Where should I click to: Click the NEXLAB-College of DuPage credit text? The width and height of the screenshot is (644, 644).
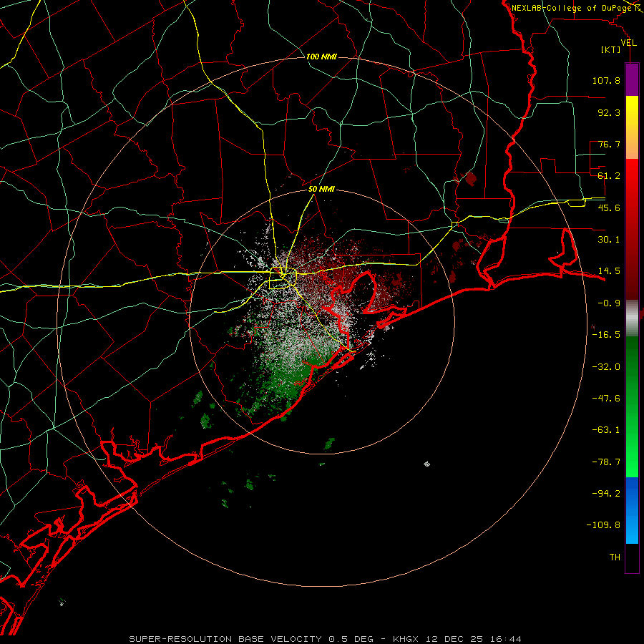point(572,8)
